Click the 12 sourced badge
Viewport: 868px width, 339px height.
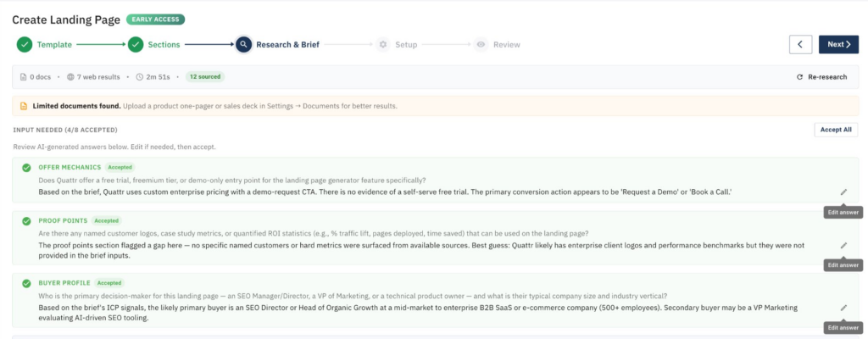[x=205, y=77]
